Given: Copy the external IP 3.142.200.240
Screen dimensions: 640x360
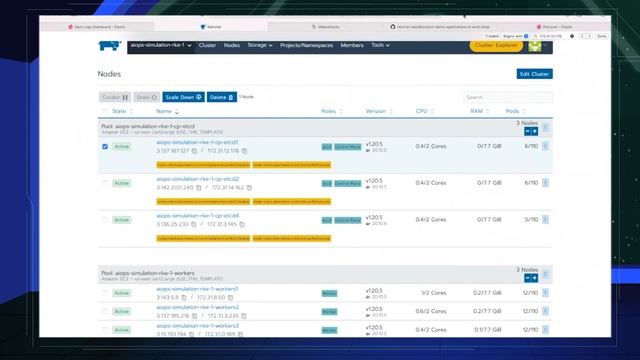Looking at the screenshot, I should point(198,188).
